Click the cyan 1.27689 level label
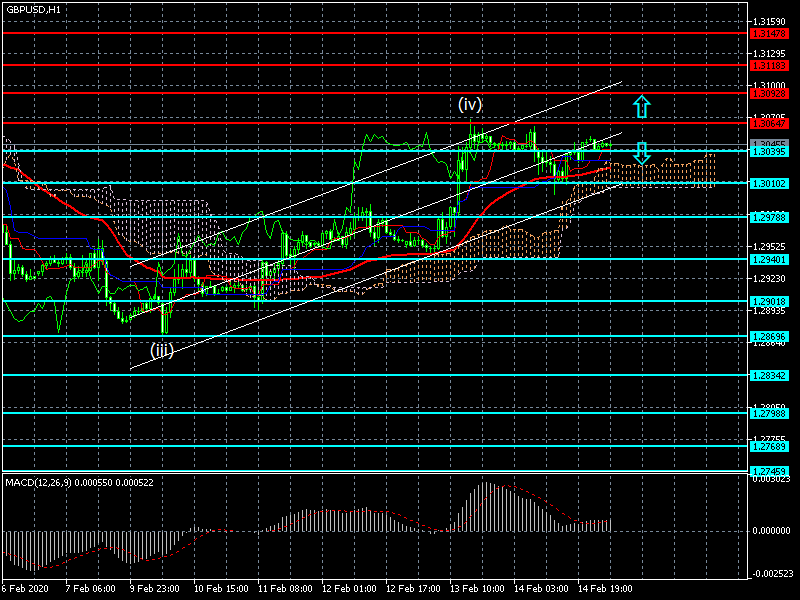Viewport: 800px width, 600px height. [769, 446]
